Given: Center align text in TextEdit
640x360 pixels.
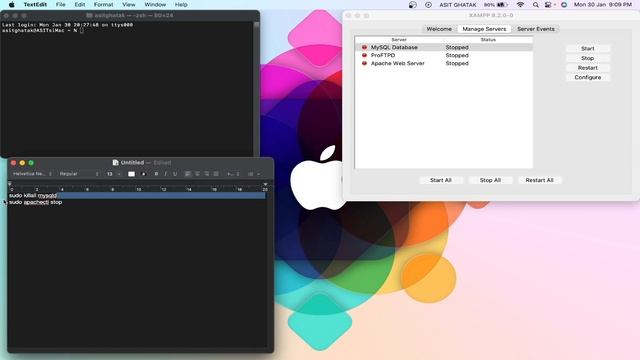Looking at the screenshot, I should [x=197, y=174].
